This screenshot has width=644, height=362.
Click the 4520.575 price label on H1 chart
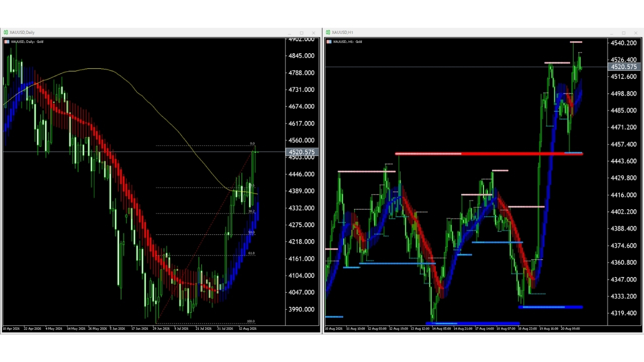click(x=624, y=67)
